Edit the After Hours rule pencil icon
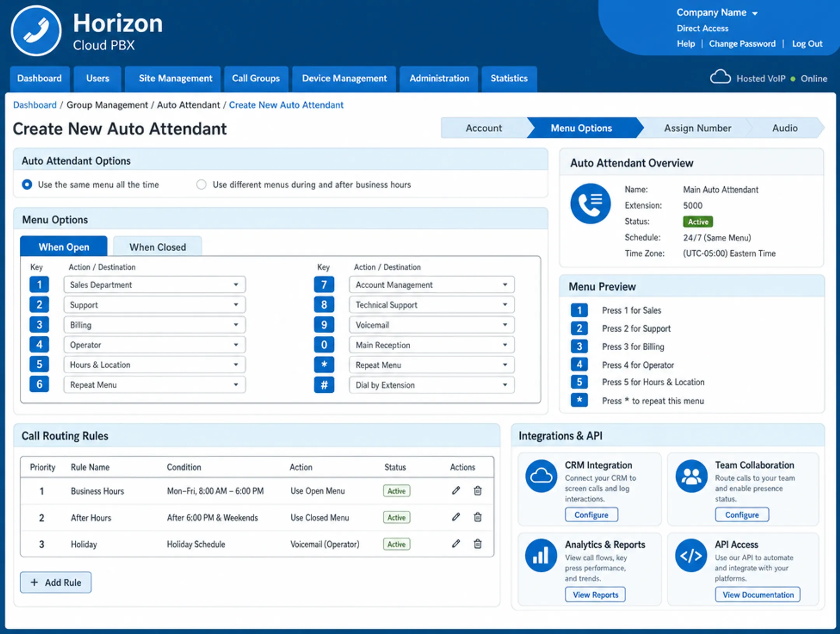Viewport: 840px width, 634px height. click(456, 517)
